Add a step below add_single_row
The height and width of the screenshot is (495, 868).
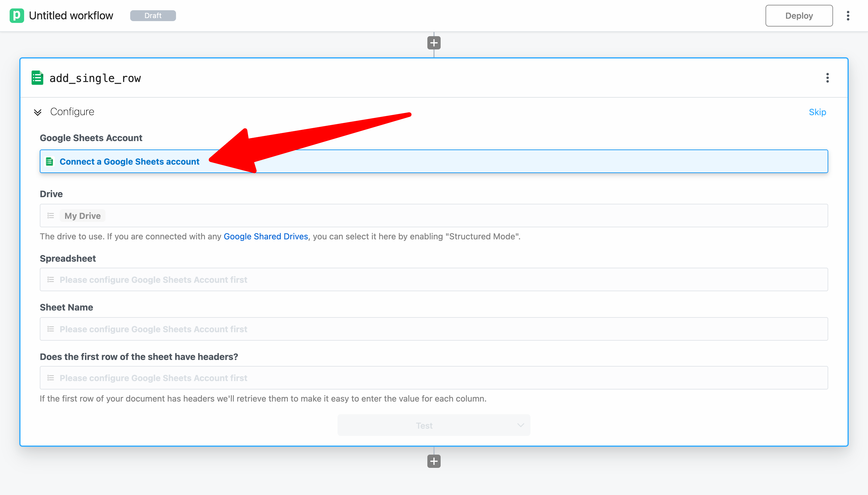[434, 461]
